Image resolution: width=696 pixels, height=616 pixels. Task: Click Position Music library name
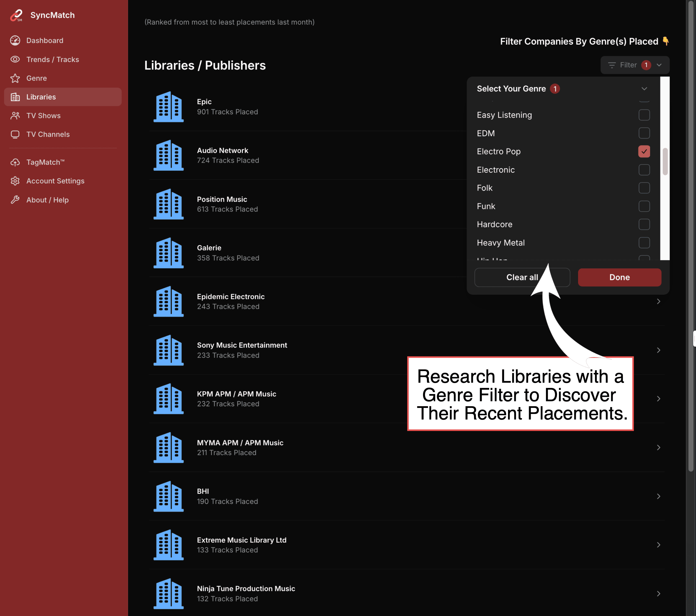[x=222, y=199]
